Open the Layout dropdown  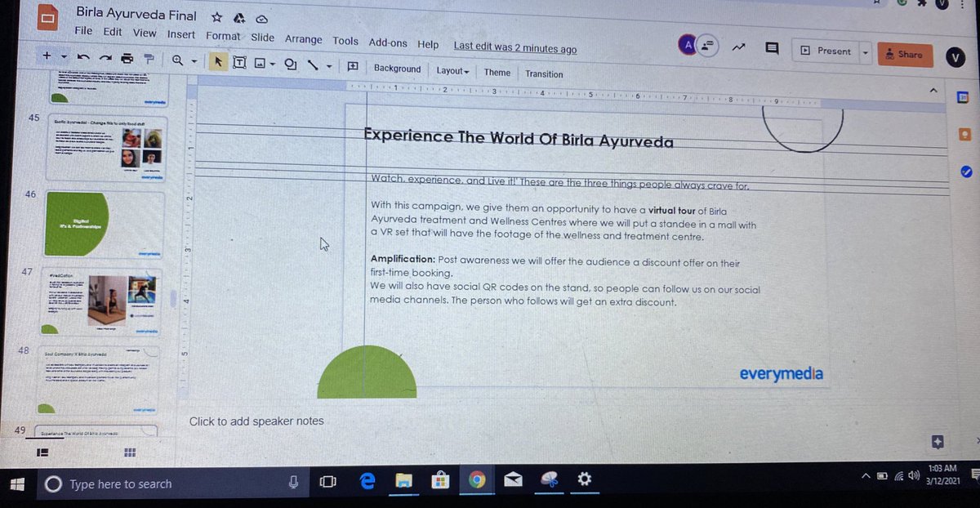click(x=452, y=71)
